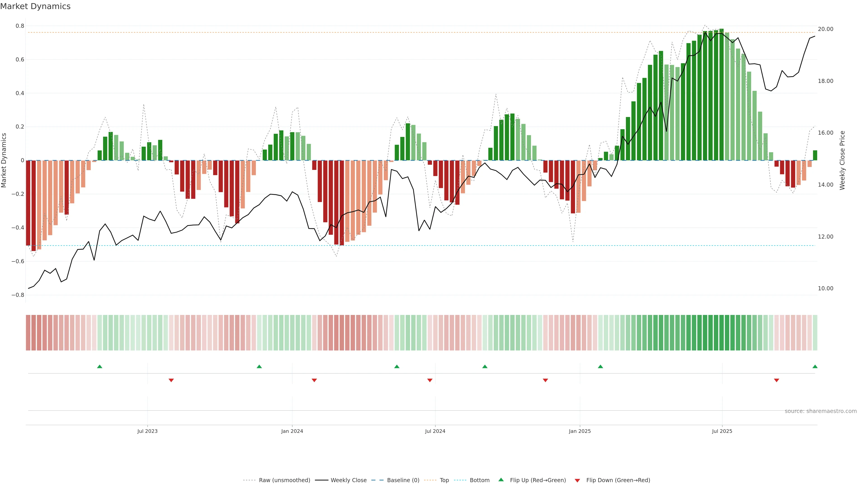
Task: Click the Flip Up legend triangle icon
Action: (x=501, y=480)
